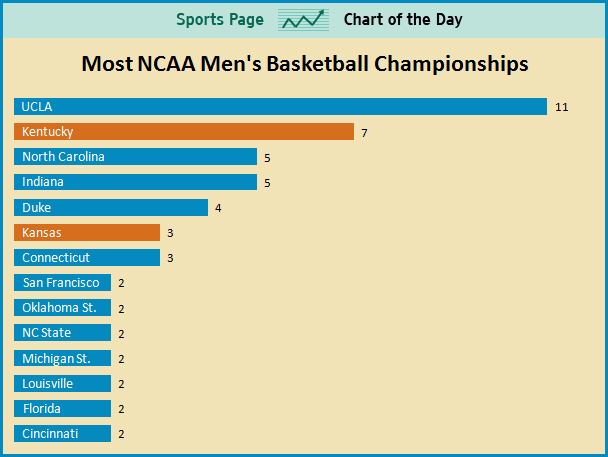Click the Sports Page header text
608x457 pixels.
(x=220, y=19)
